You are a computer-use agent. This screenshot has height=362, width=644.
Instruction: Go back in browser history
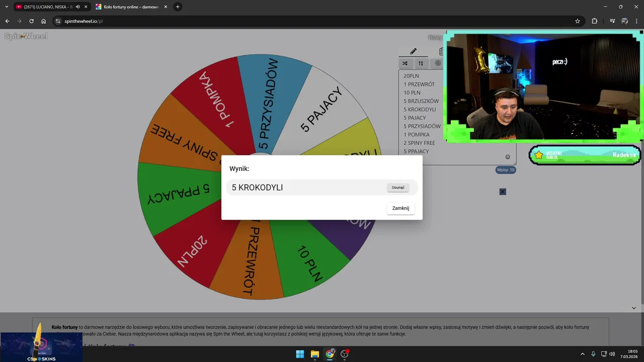pos(8,21)
